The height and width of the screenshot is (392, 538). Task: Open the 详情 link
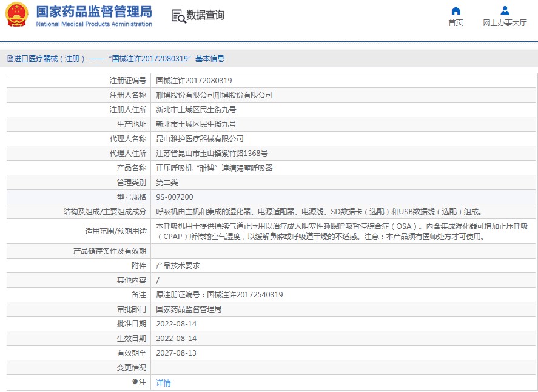[x=163, y=383]
